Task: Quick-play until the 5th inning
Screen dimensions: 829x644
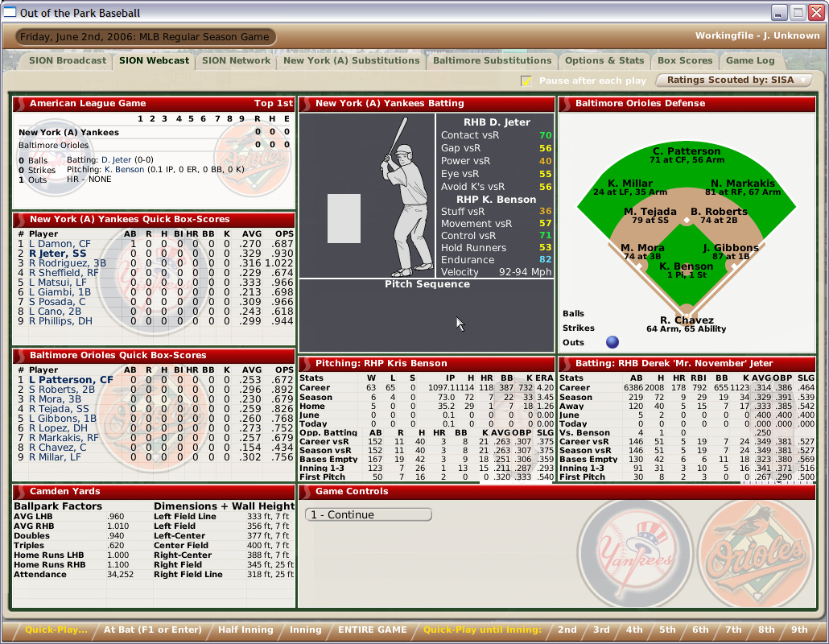Action: pos(667,630)
